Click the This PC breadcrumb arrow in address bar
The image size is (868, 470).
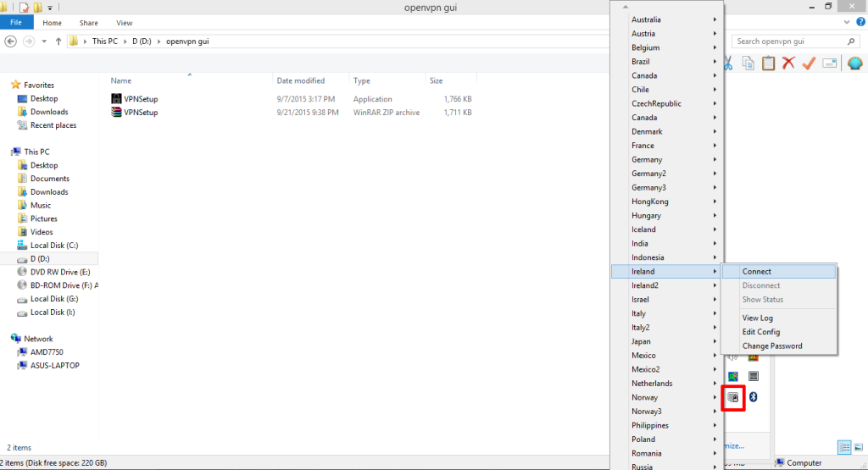click(125, 41)
